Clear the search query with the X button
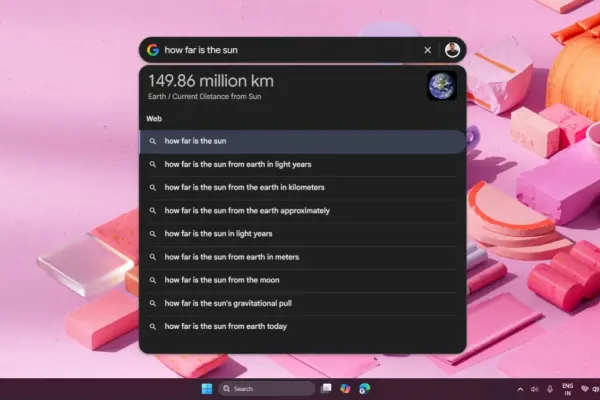Viewport: 600px width, 400px height. point(428,50)
